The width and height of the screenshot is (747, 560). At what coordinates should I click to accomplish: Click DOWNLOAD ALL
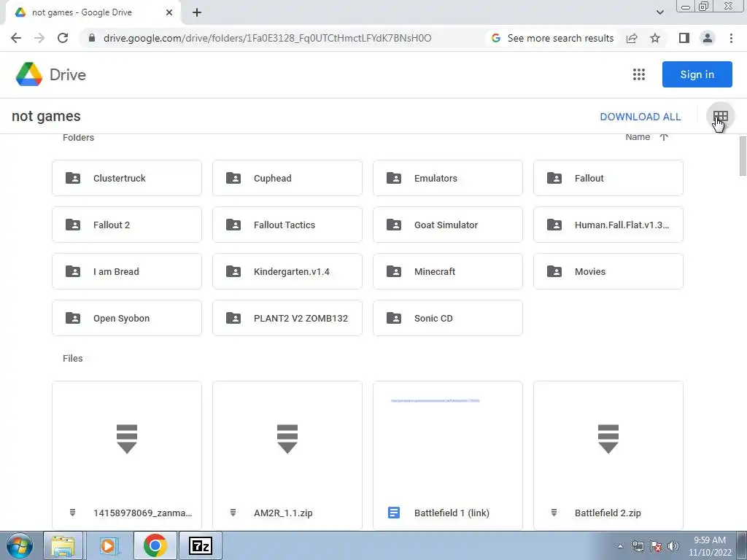point(640,117)
